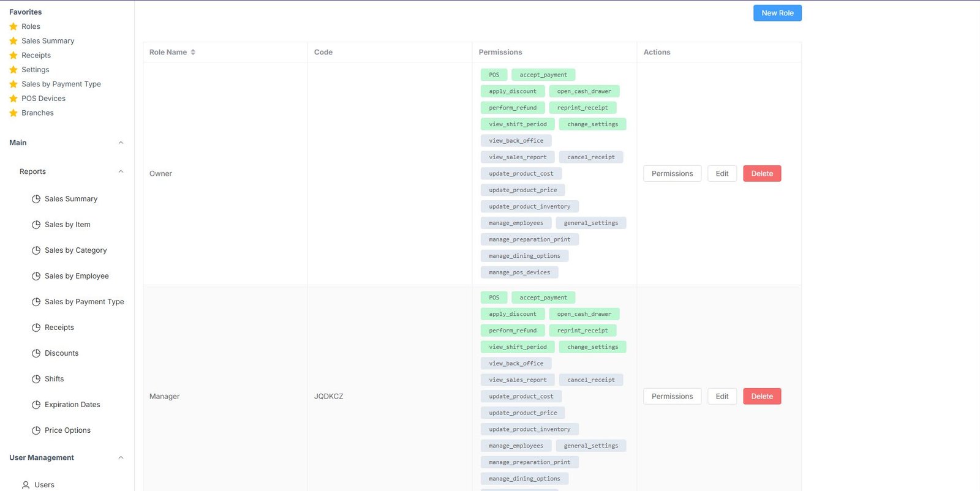Click Owner's change_settings permission tag
The image size is (980, 491).
592,124
